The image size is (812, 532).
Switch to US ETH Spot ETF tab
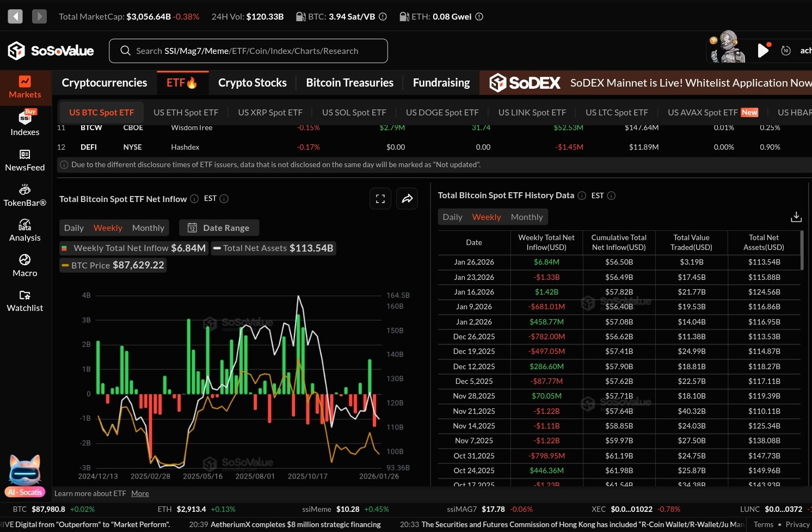click(x=186, y=112)
